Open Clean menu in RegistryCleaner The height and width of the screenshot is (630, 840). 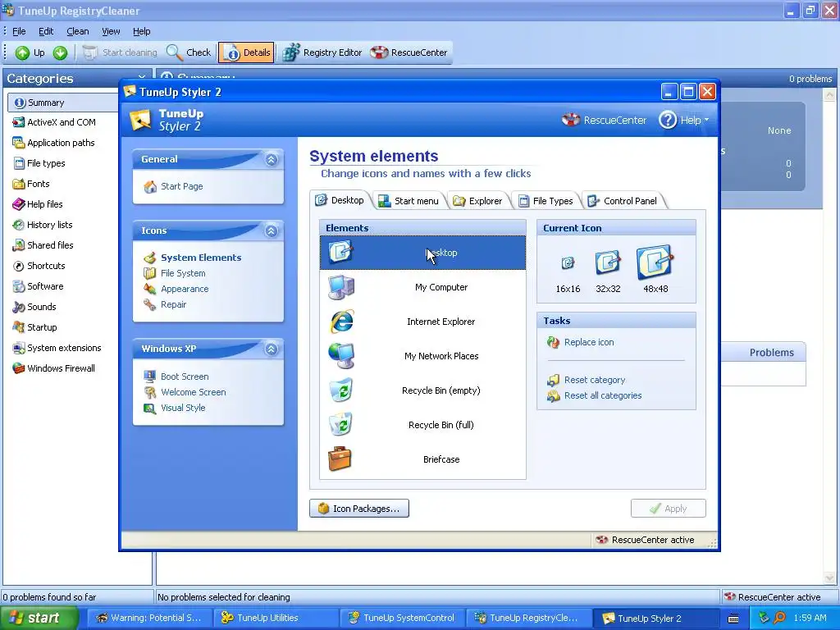click(x=78, y=31)
